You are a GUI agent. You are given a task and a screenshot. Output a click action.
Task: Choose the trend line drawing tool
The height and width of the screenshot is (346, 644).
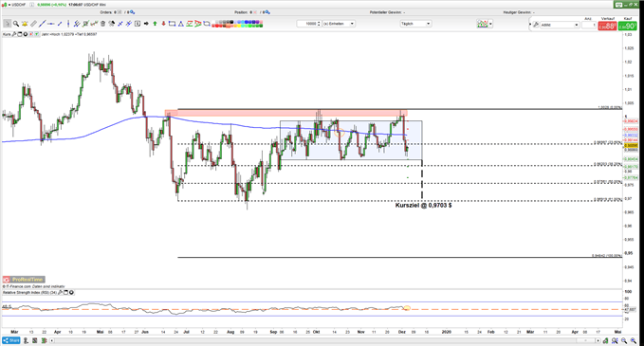(x=43, y=24)
